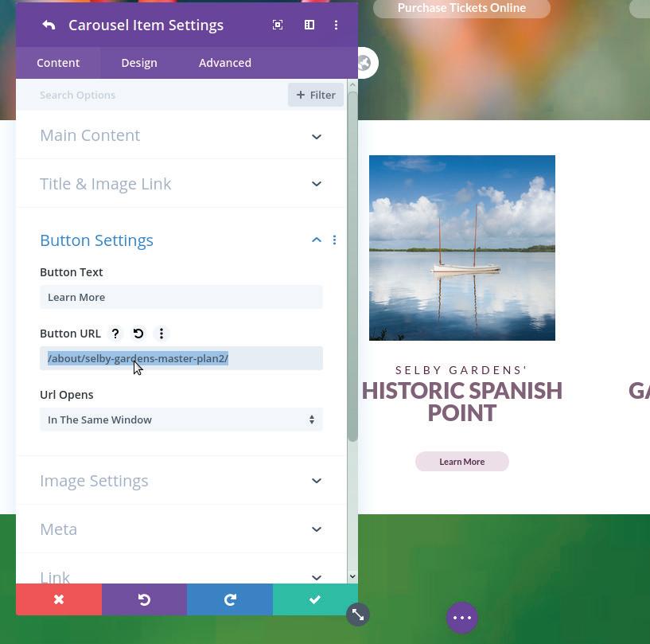The height and width of the screenshot is (644, 650).
Task: Open the Url Opens dropdown
Action: click(181, 420)
